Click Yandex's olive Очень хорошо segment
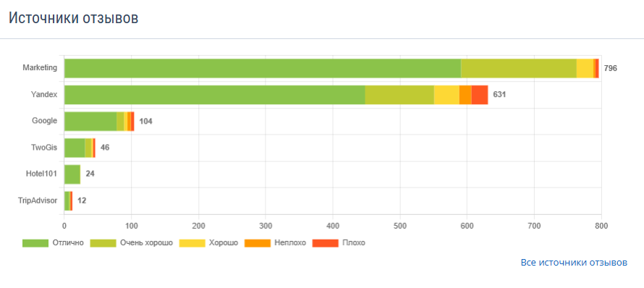Screen dimensions: 644x288 (x=399, y=95)
